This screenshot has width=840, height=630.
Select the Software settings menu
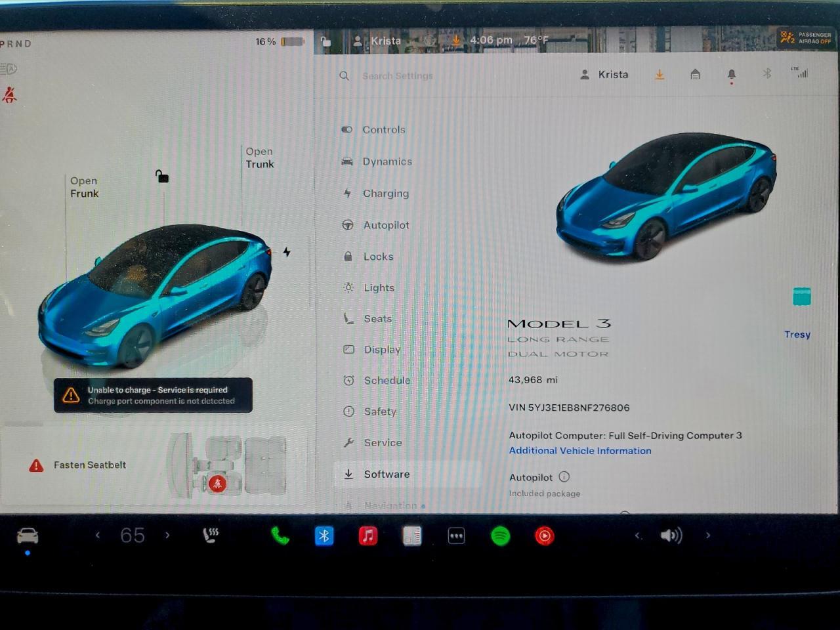click(407, 474)
